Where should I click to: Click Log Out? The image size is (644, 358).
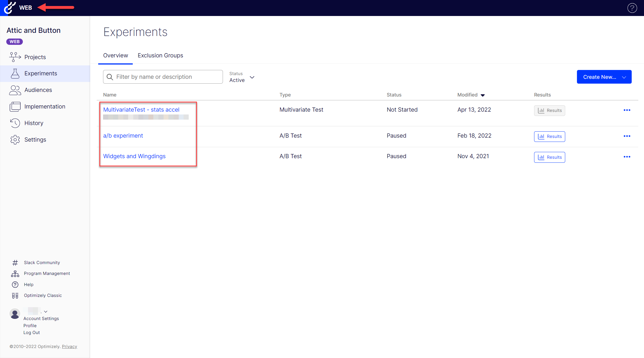click(31, 333)
